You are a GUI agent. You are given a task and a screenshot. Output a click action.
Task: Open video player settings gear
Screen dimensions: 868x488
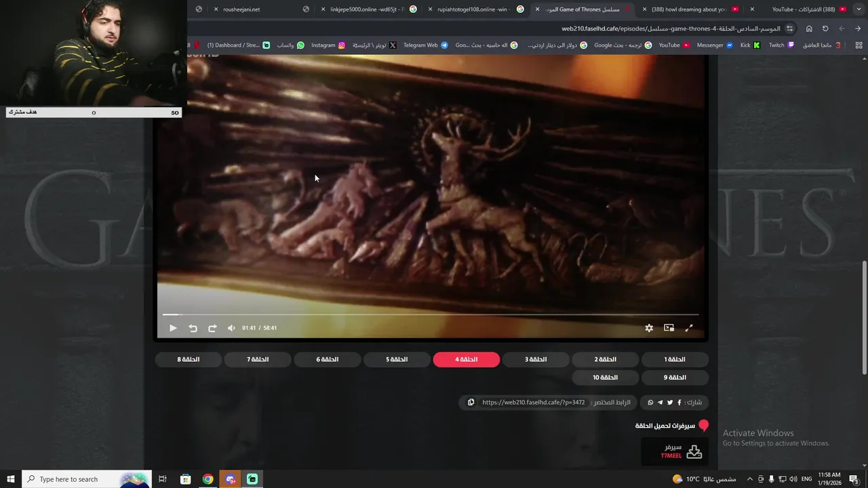coord(649,328)
